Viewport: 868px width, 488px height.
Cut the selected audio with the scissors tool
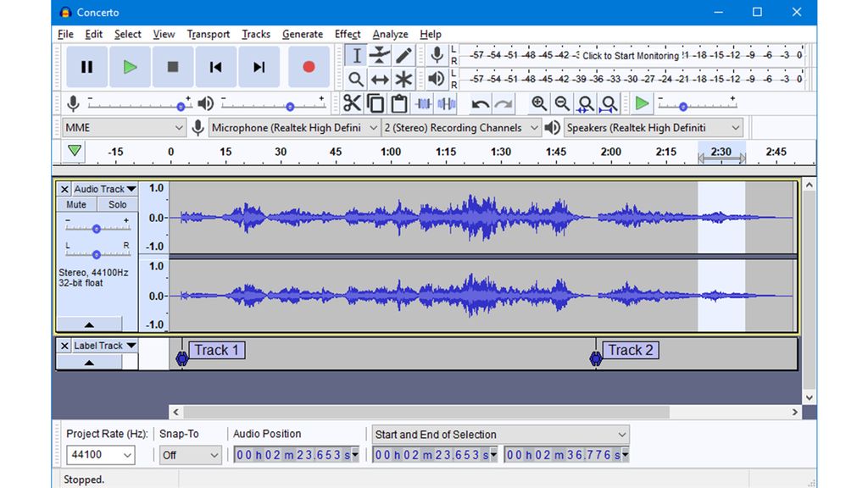coord(352,103)
